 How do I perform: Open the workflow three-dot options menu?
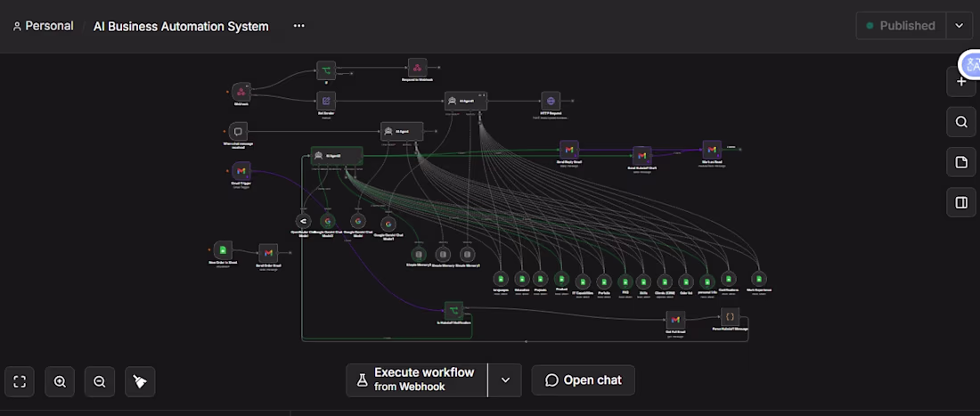coord(298,26)
